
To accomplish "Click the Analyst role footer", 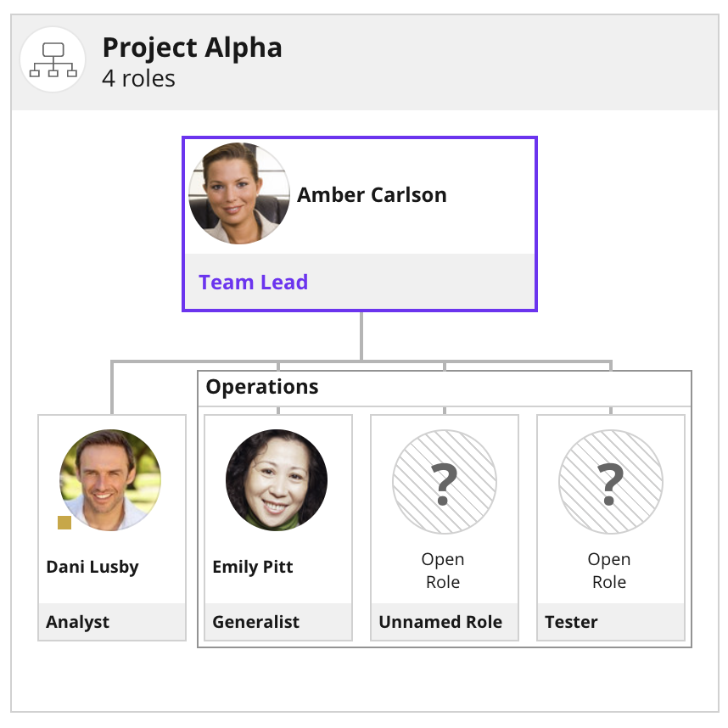I will point(112,622).
